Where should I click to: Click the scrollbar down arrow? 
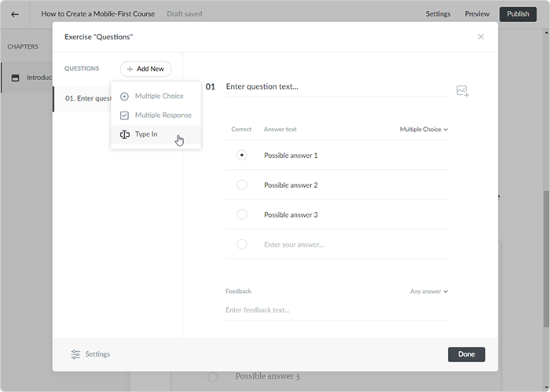point(546,389)
